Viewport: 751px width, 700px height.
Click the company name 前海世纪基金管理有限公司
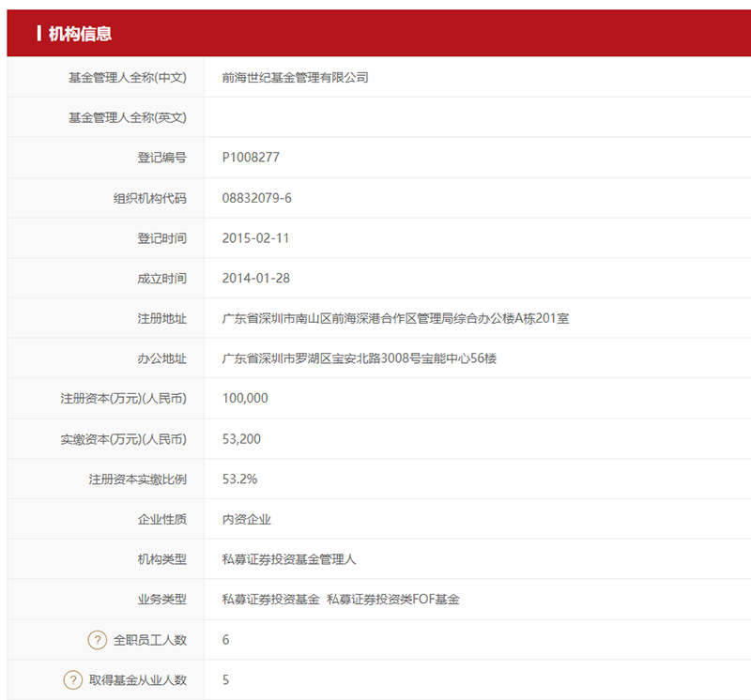tap(295, 78)
